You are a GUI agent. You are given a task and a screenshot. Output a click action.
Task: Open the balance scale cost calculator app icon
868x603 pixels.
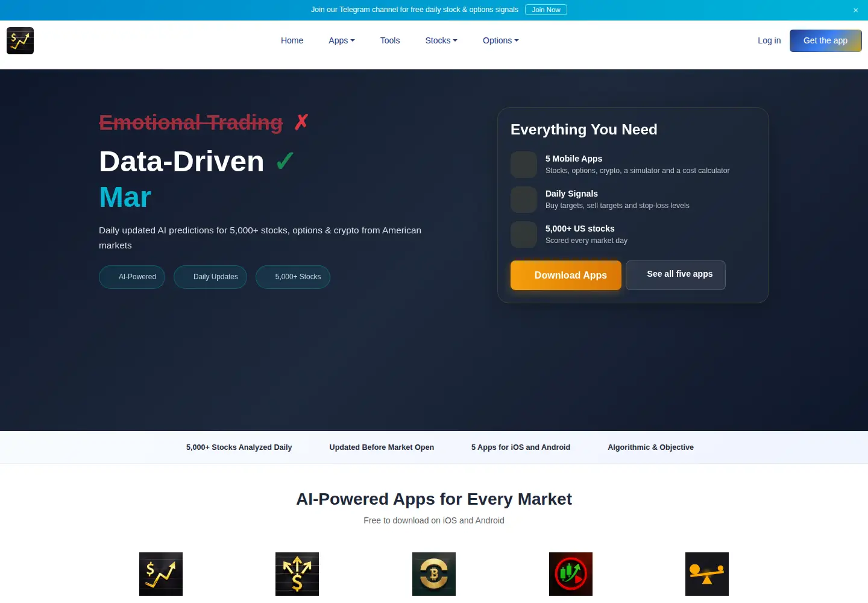tap(707, 574)
